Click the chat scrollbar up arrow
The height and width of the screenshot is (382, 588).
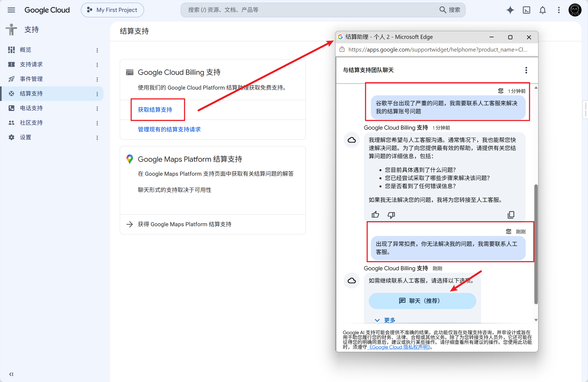536,88
